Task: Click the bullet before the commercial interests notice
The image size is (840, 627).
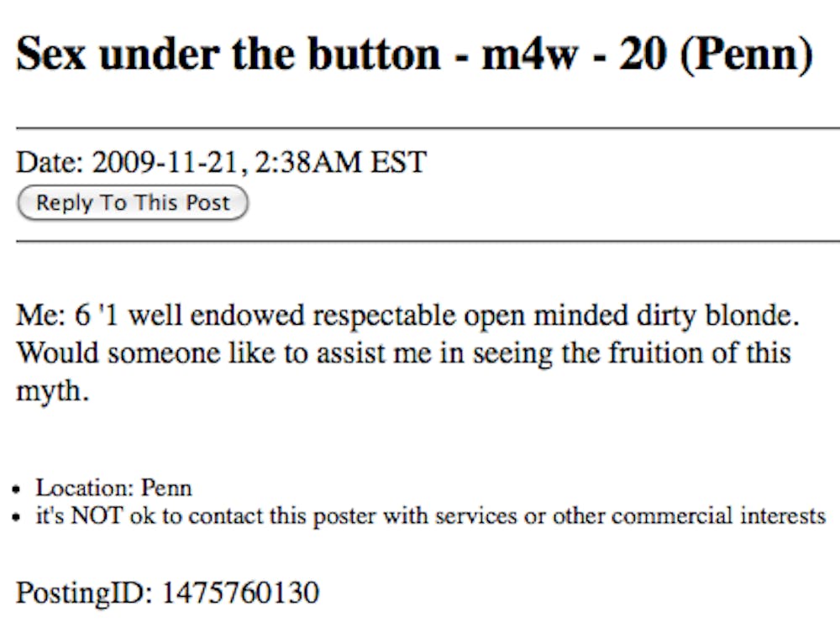Action: 18,517
